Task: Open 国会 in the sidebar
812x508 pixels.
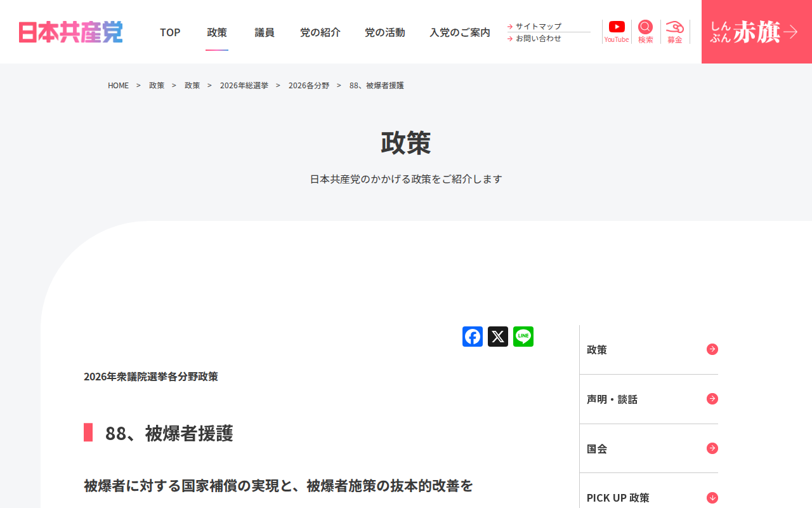Action: click(597, 449)
